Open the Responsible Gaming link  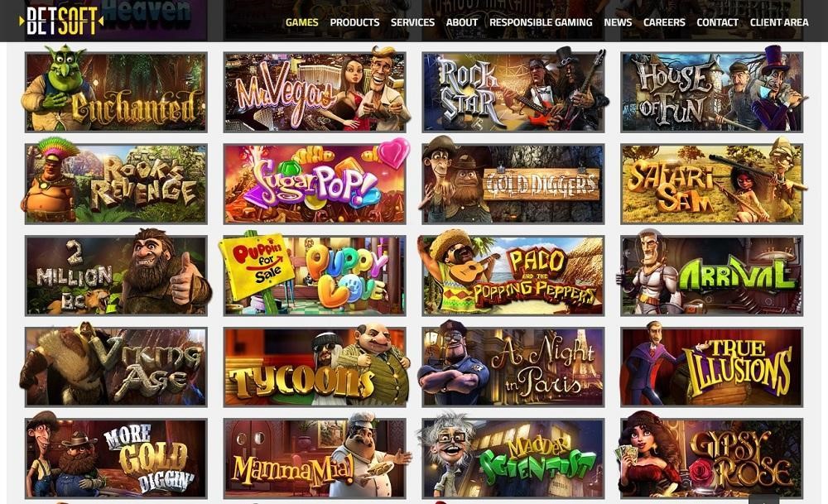click(x=541, y=22)
